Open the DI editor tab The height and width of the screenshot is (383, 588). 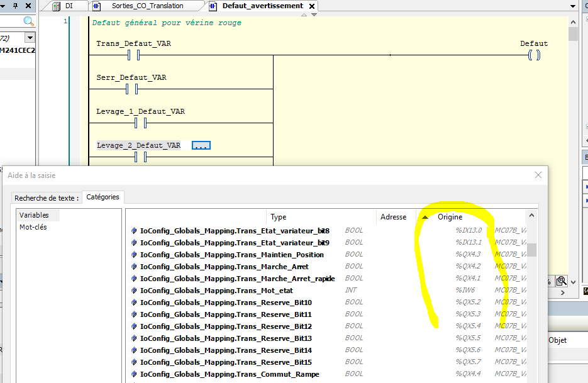pyautogui.click(x=68, y=6)
